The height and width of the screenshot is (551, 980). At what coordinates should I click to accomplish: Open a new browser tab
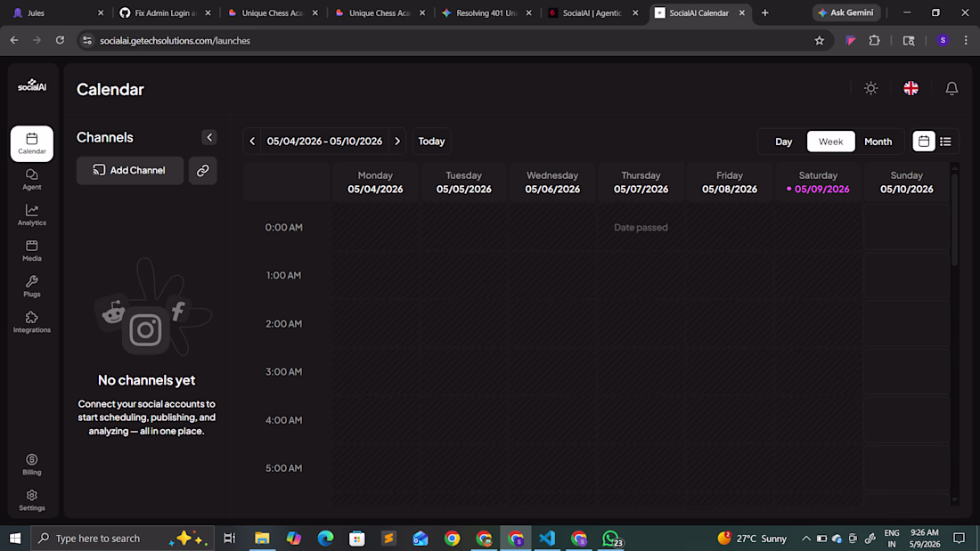pyautogui.click(x=765, y=12)
